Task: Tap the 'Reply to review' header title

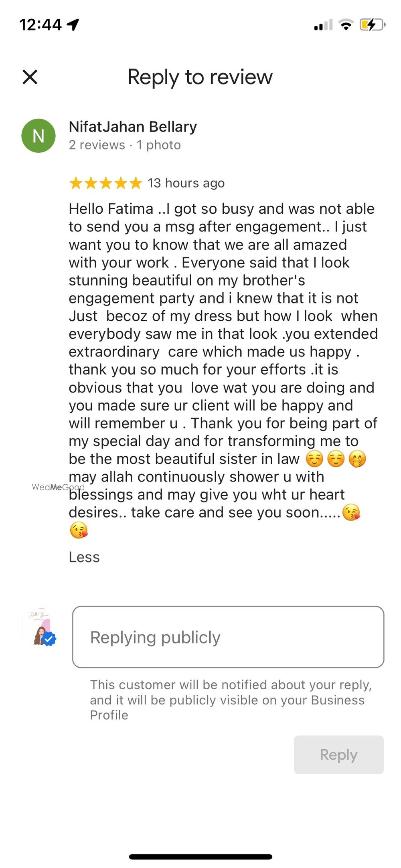Action: 200,77
